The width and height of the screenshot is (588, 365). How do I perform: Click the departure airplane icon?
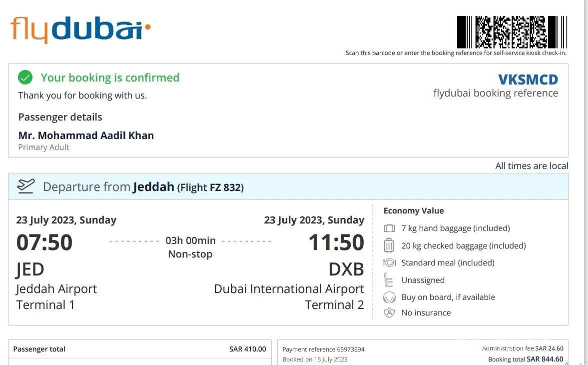point(26,186)
